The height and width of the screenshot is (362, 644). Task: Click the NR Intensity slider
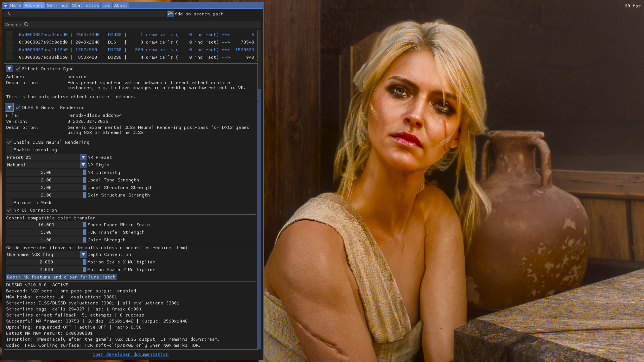46,172
